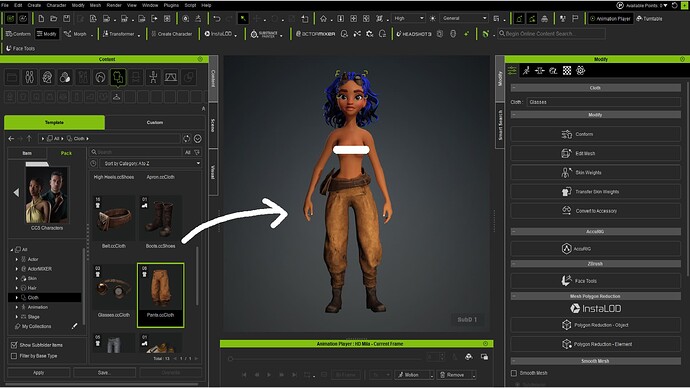Select the Actor content category icon
Screen dimensions: 690x388
(x=29, y=77)
